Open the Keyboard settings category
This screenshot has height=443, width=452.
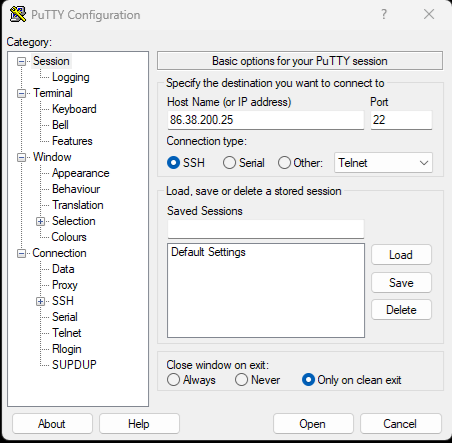(x=74, y=109)
